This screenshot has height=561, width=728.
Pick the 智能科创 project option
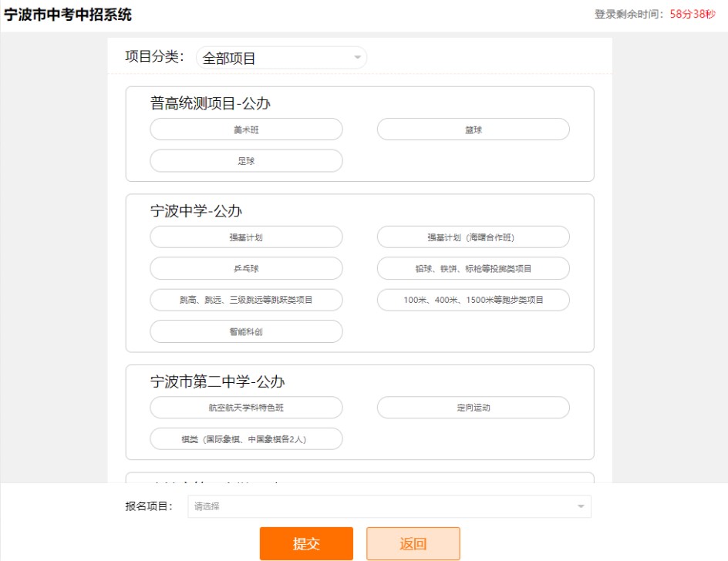pos(246,331)
